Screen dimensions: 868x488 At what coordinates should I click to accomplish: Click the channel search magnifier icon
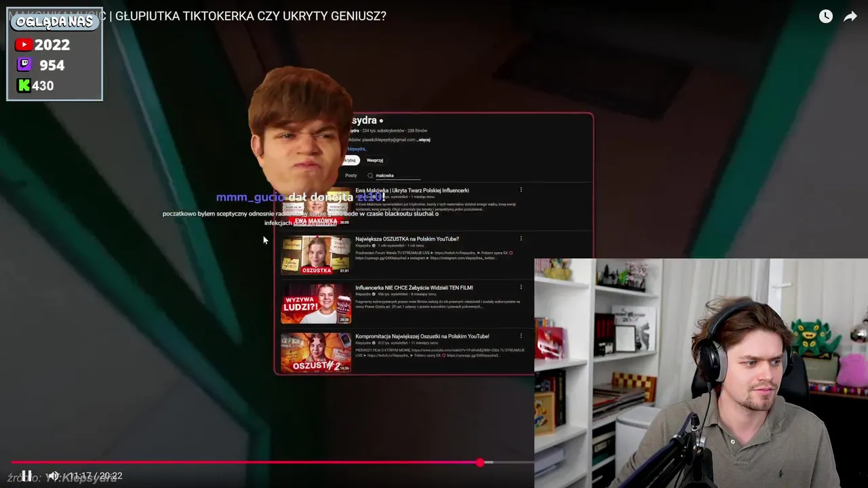(370, 176)
